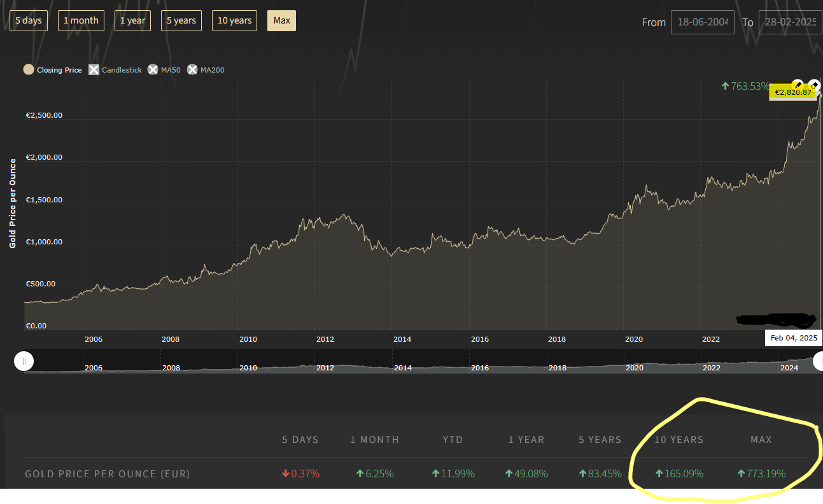This screenshot has width=823, height=504.
Task: Click left handle of range slider
Action: coord(24,361)
